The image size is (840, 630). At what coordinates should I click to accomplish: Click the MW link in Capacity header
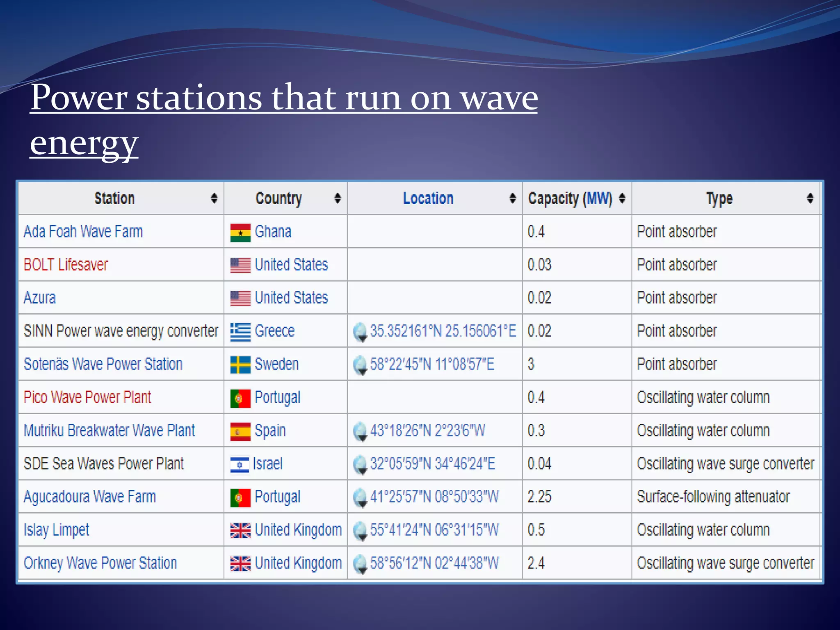click(x=597, y=199)
